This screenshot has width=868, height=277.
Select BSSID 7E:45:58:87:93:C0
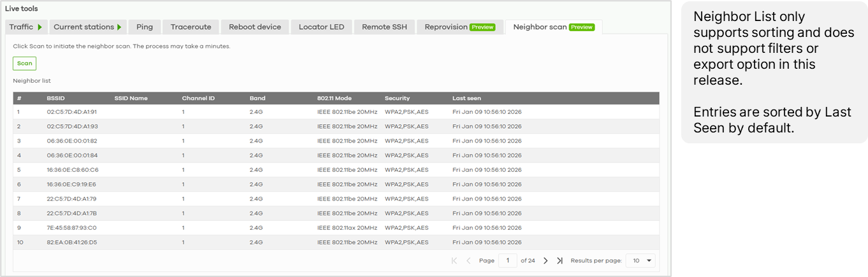coord(72,227)
